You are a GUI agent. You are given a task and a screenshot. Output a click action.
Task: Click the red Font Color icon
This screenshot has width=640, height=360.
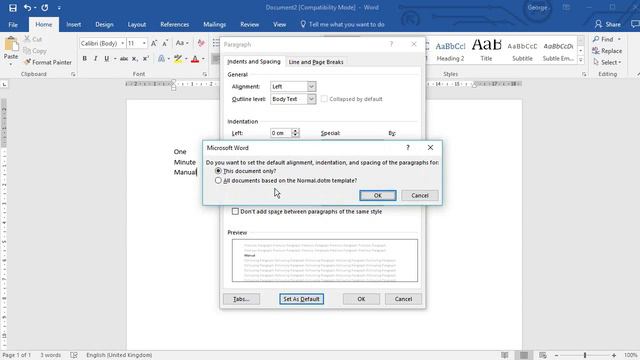point(195,59)
